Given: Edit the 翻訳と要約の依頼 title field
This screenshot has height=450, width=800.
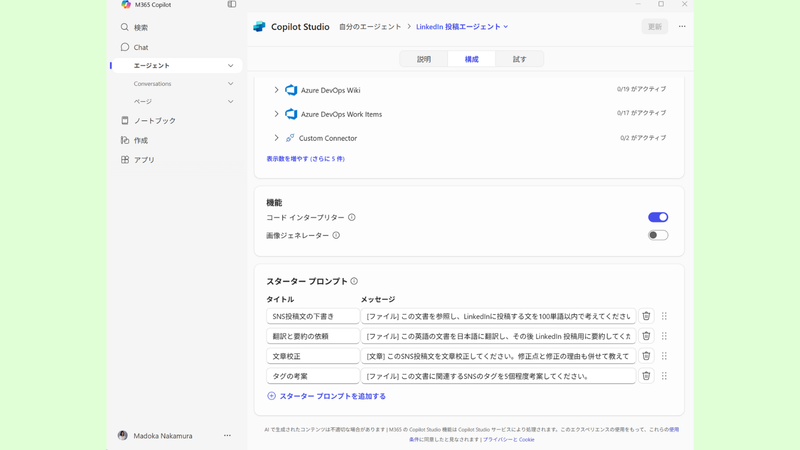Looking at the screenshot, I should 313,336.
